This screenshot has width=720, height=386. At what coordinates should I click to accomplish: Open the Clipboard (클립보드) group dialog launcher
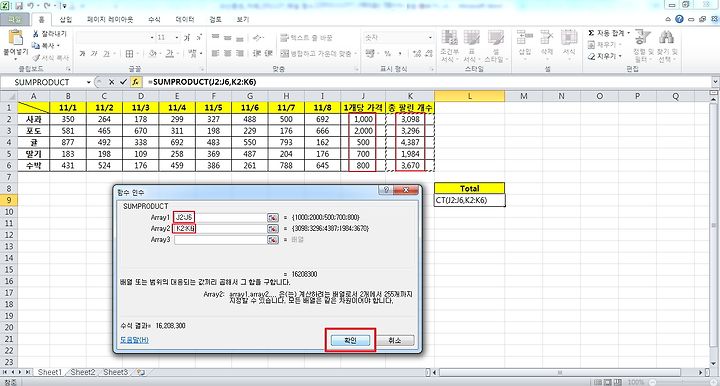pos(68,69)
